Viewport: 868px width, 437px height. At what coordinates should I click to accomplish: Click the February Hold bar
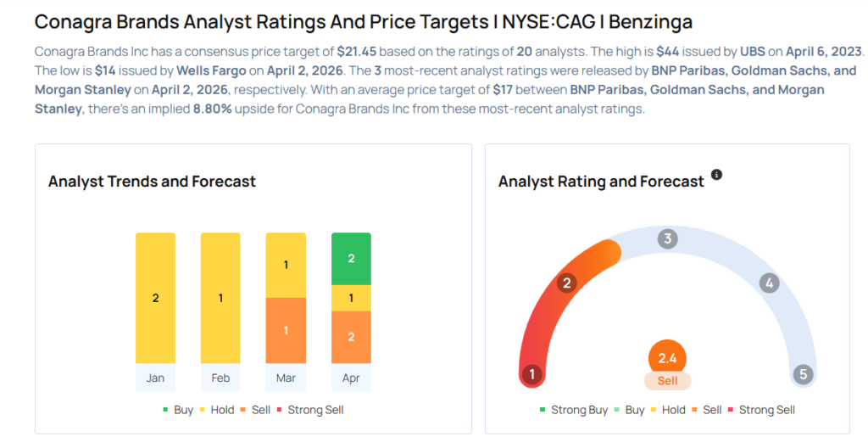tap(220, 298)
